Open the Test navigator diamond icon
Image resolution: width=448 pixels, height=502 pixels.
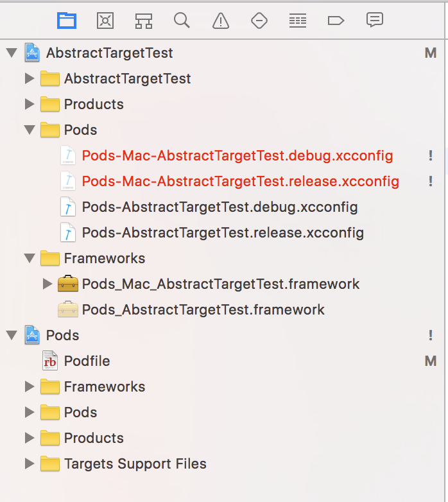259,21
